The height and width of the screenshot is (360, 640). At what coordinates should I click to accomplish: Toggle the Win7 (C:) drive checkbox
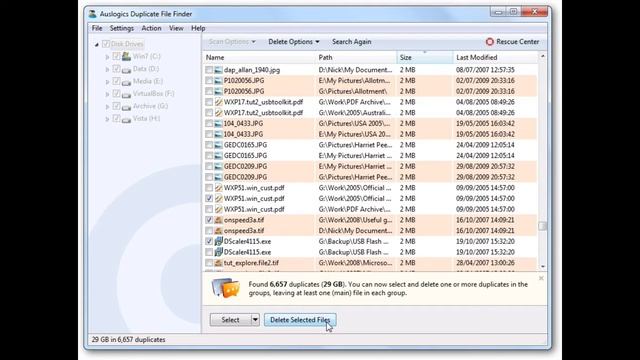click(x=116, y=56)
